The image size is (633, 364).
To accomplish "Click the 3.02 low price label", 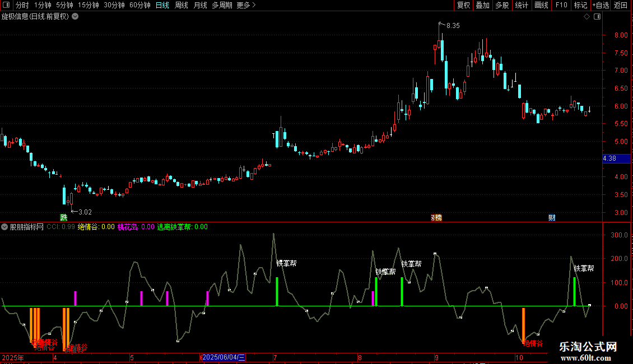I will pos(85,212).
